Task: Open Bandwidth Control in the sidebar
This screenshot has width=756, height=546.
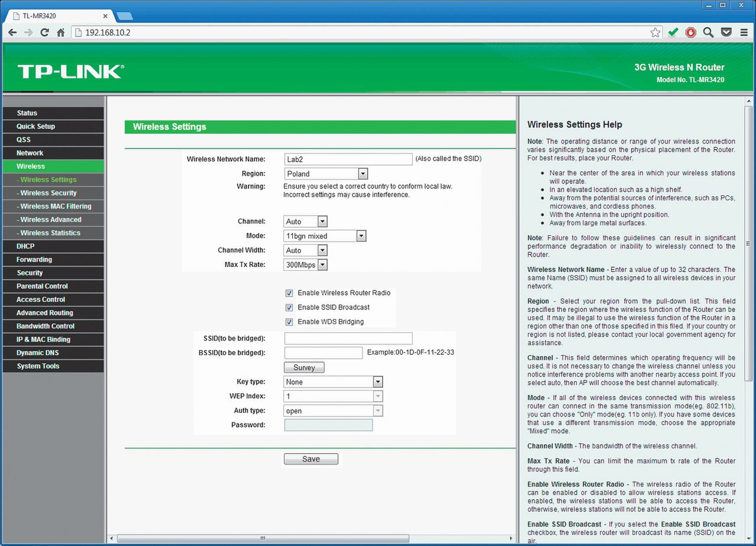Action: (53, 326)
